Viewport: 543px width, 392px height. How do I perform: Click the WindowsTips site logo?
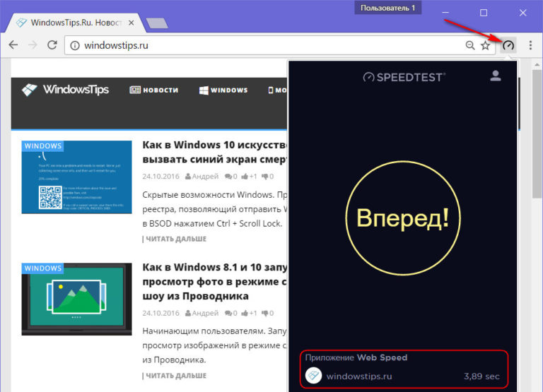[x=64, y=90]
